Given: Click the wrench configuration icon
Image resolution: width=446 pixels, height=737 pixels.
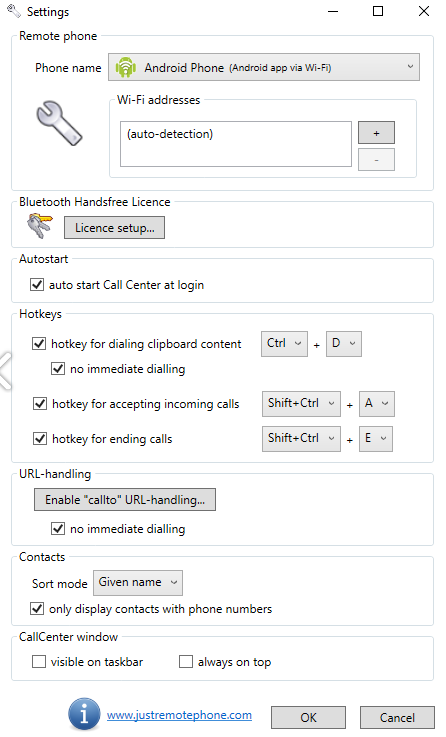Looking at the screenshot, I should click(59, 123).
